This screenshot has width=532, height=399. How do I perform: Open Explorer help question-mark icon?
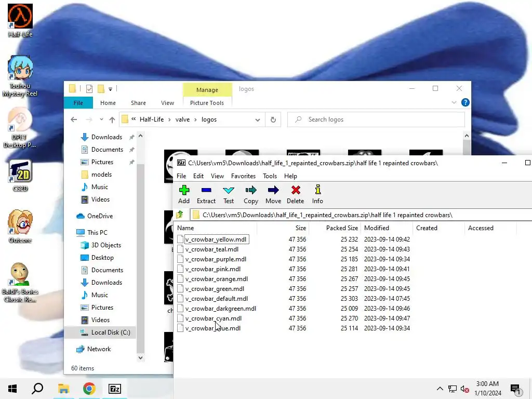[x=465, y=102]
